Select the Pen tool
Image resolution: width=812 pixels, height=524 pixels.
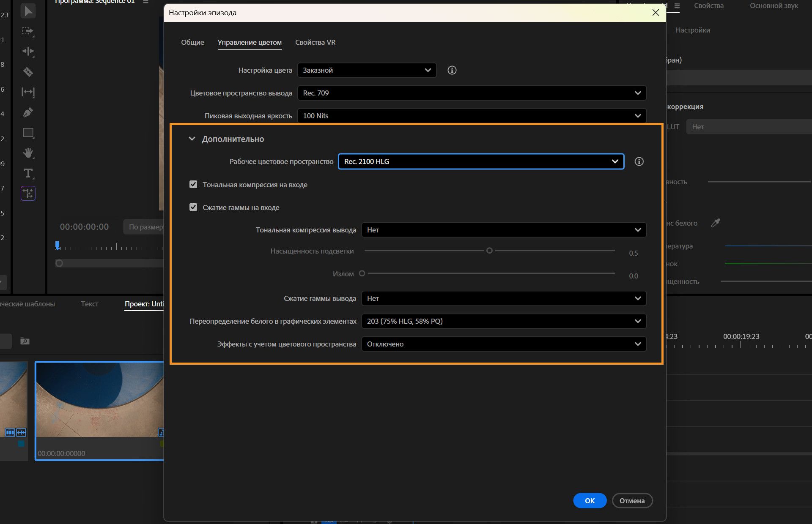(x=28, y=112)
